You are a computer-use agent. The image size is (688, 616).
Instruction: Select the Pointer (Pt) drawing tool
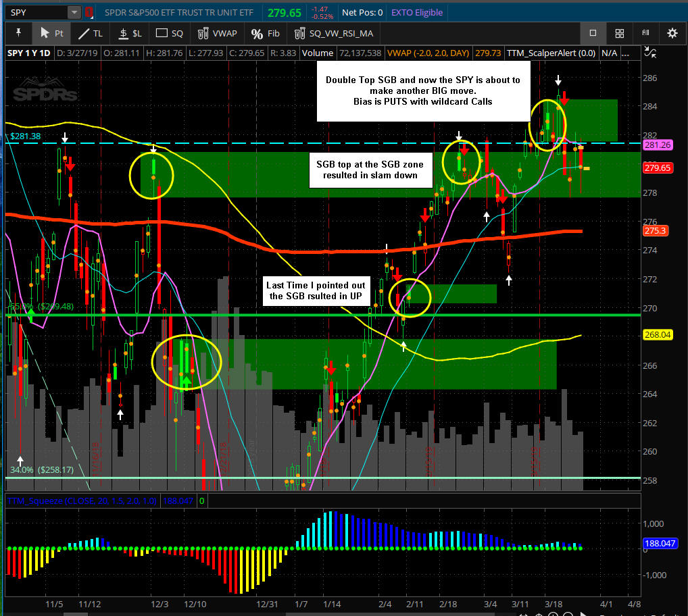(51, 33)
